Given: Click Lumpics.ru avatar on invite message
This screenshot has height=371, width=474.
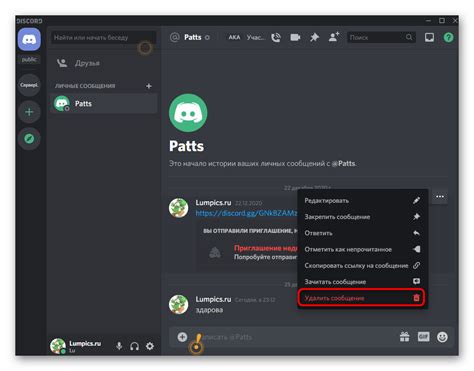Looking at the screenshot, I should pyautogui.click(x=179, y=208).
